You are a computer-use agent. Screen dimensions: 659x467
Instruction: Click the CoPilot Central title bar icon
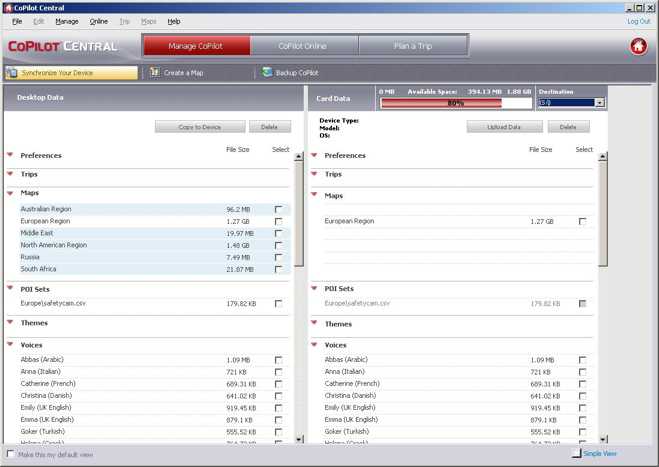pos(8,8)
